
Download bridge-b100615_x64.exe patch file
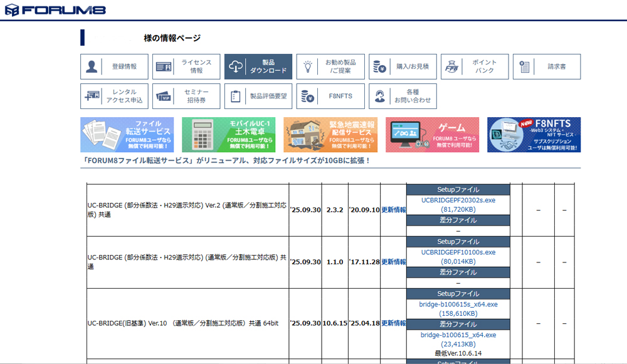coord(458,340)
